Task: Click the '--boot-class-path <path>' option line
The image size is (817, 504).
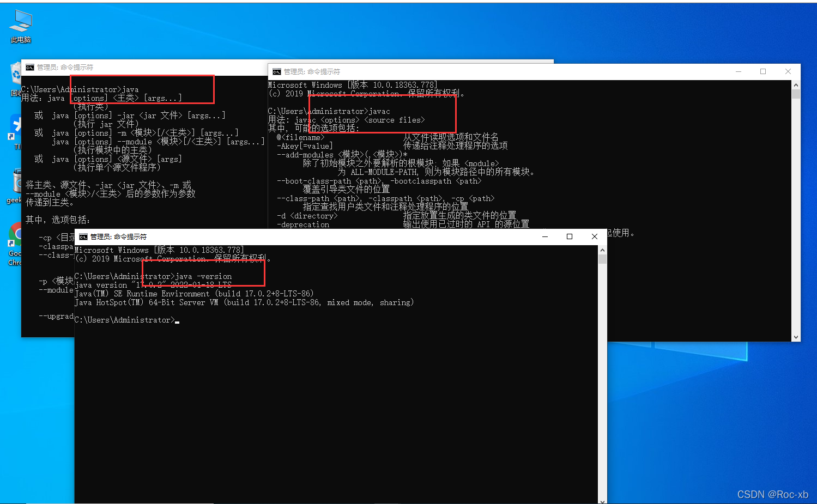Action: tap(379, 181)
